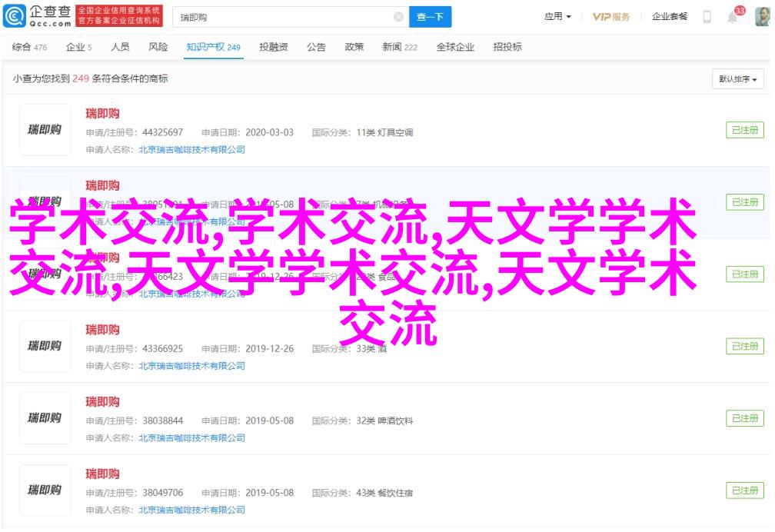Open 瑞即购 title of 43类 餐饮住宿 trademark

coord(102,474)
